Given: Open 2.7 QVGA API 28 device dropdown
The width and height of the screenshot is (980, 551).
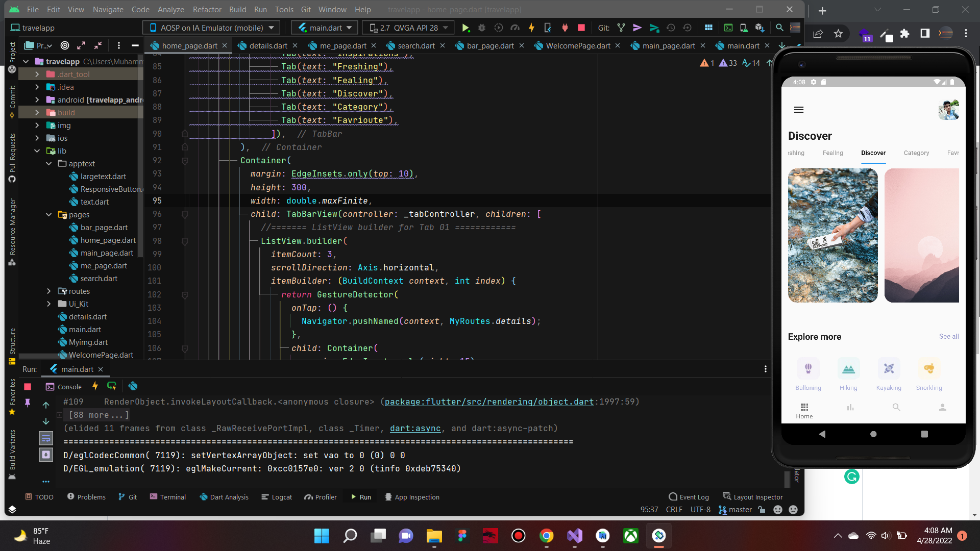Looking at the screenshot, I should pyautogui.click(x=408, y=28).
